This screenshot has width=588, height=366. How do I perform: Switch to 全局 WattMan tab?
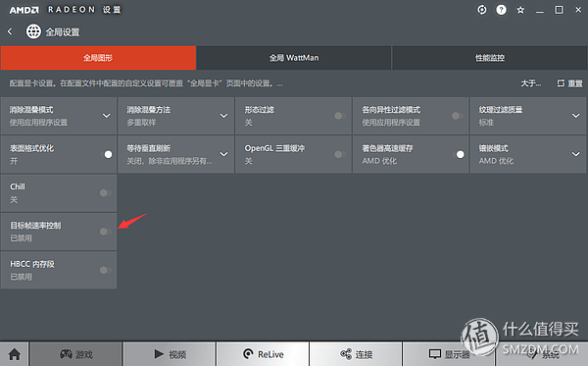294,58
